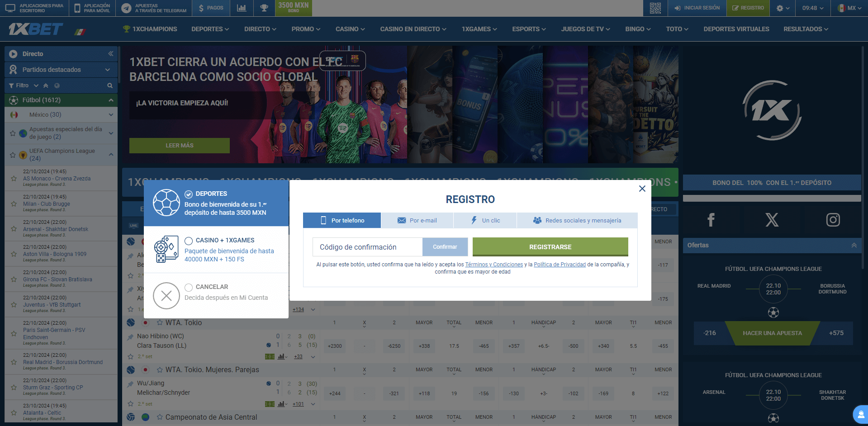Viewport: 868px width, 426px height.
Task: Switch to Por e-mail registration tab
Action: coord(417,220)
